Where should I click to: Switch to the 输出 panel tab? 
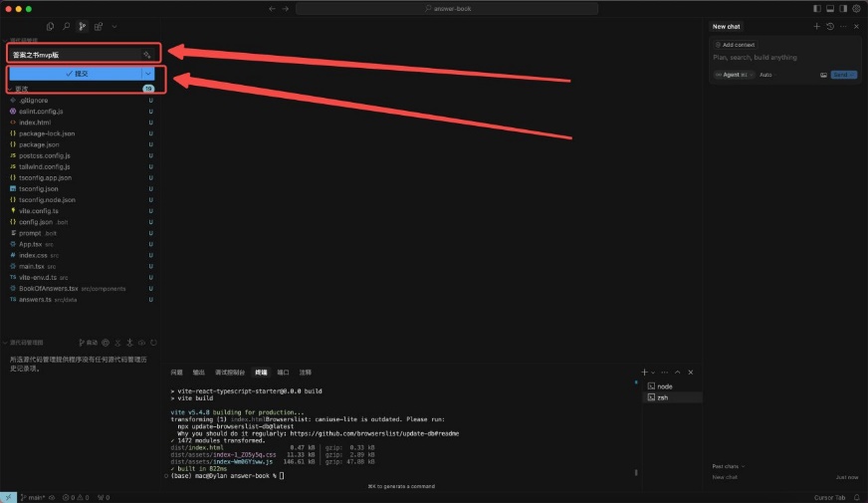pyautogui.click(x=199, y=372)
